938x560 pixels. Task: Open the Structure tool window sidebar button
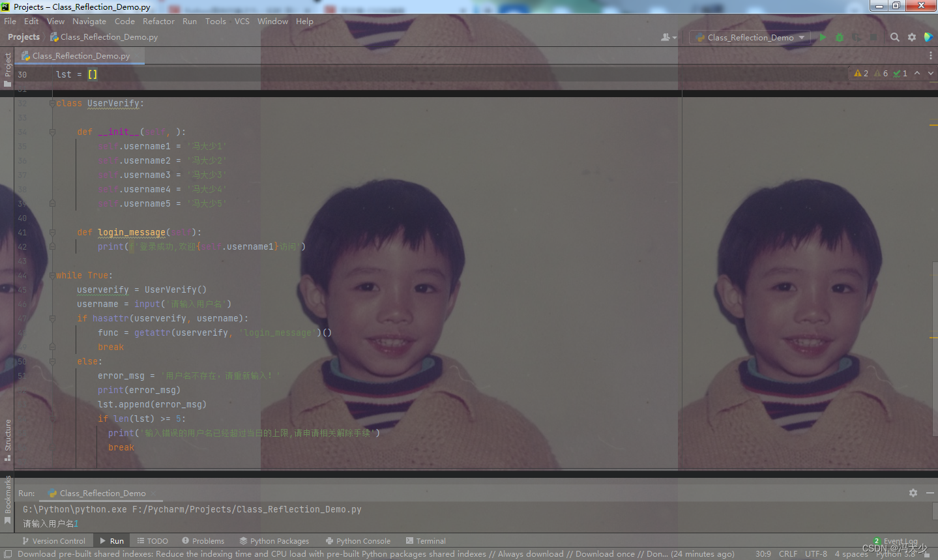pos(7,440)
